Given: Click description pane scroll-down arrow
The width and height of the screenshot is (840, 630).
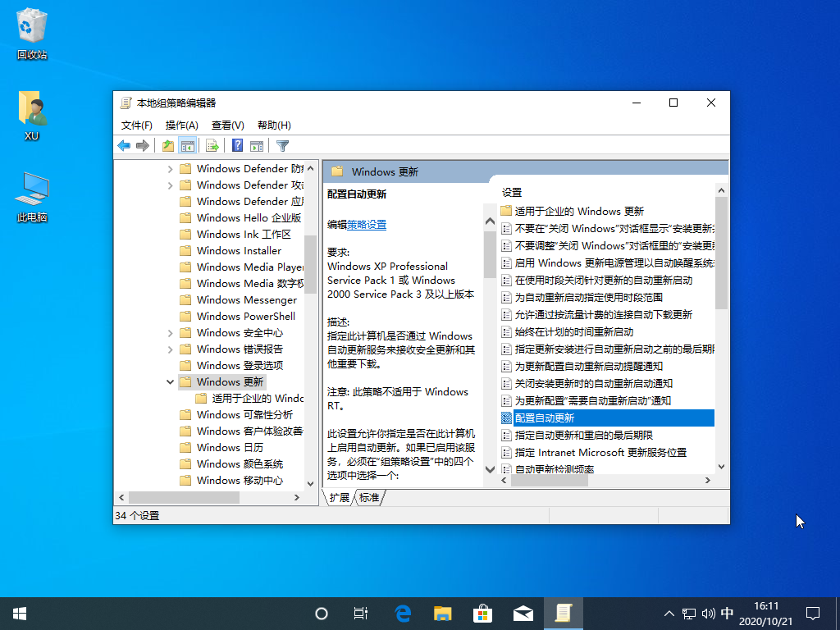Looking at the screenshot, I should point(490,469).
